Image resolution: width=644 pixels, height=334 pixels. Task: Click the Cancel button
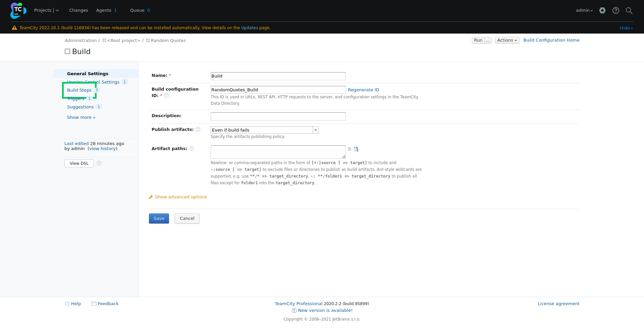tap(187, 219)
